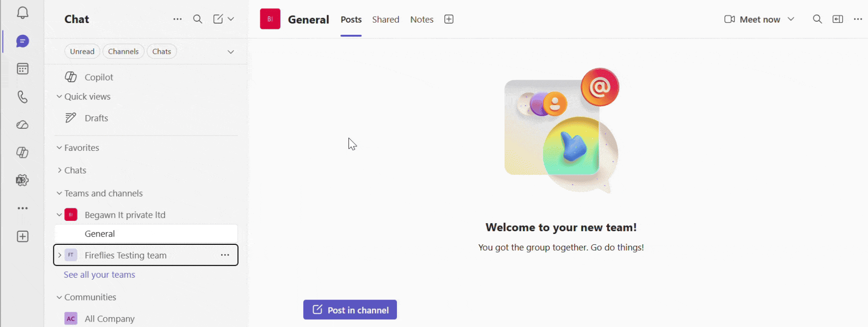This screenshot has width=868, height=327.
Task: Open the gear-shaped app icon in left rail
Action: tap(23, 180)
